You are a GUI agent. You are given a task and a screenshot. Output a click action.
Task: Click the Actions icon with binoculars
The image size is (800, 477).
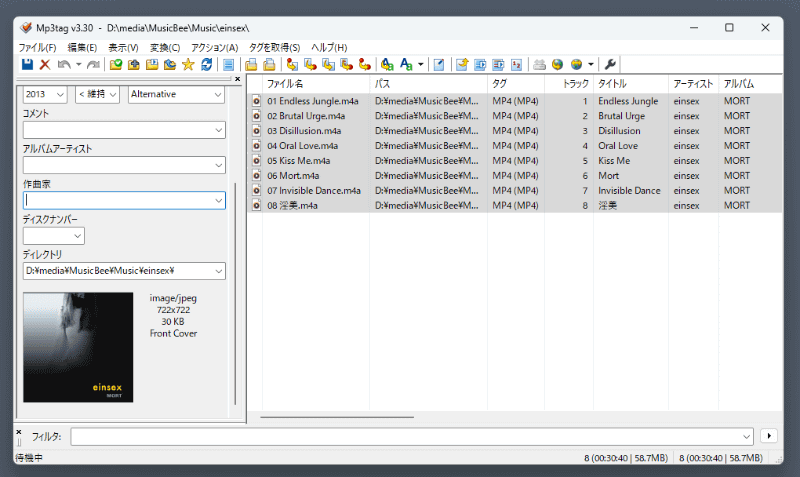387,64
